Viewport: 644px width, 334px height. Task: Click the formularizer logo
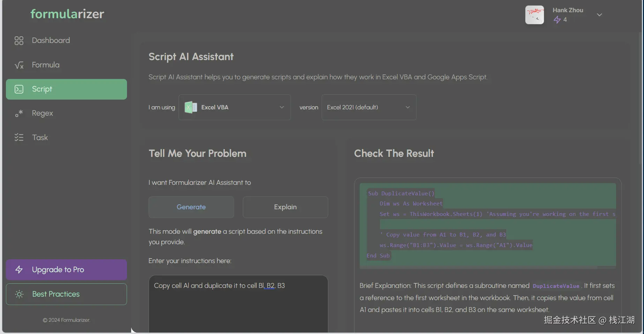67,14
